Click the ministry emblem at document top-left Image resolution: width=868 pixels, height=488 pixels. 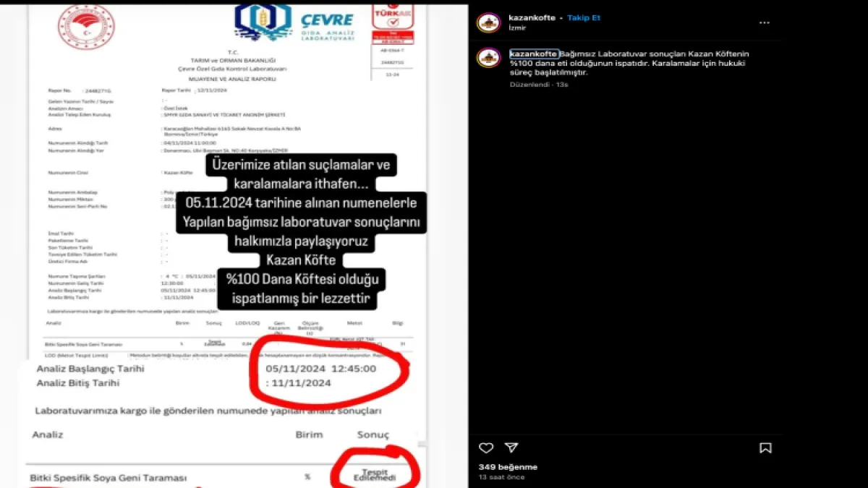pyautogui.click(x=86, y=27)
